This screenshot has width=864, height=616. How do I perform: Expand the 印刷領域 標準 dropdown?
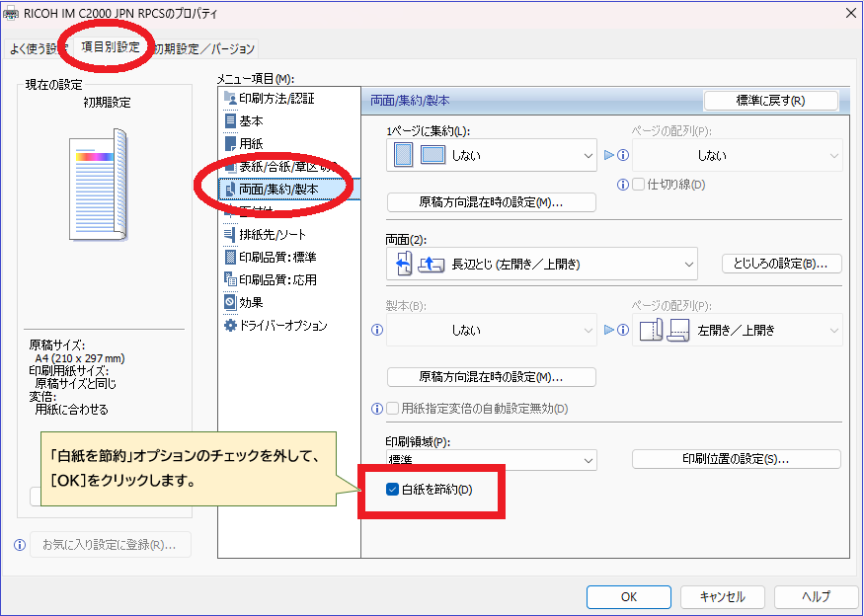point(492,460)
